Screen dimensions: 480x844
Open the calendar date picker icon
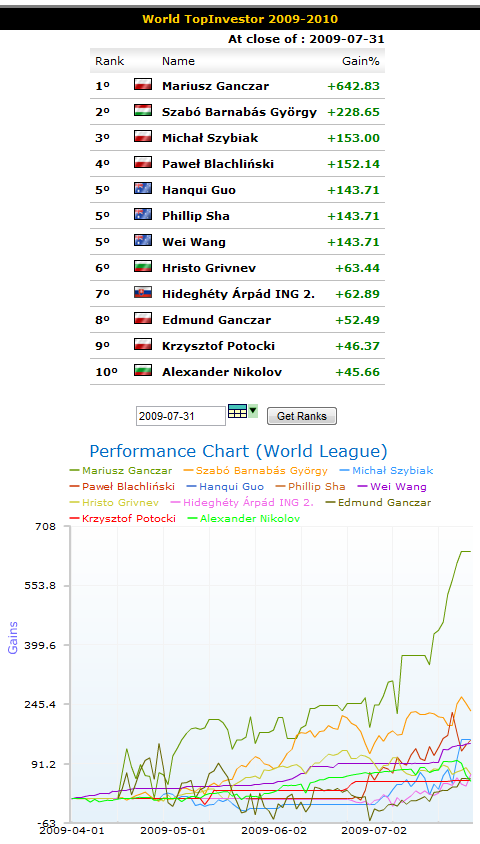coord(237,411)
